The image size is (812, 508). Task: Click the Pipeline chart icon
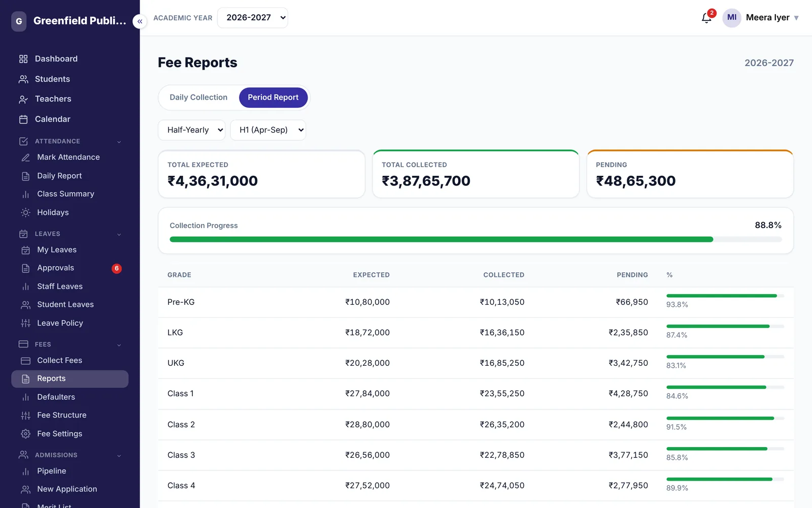[x=25, y=471]
